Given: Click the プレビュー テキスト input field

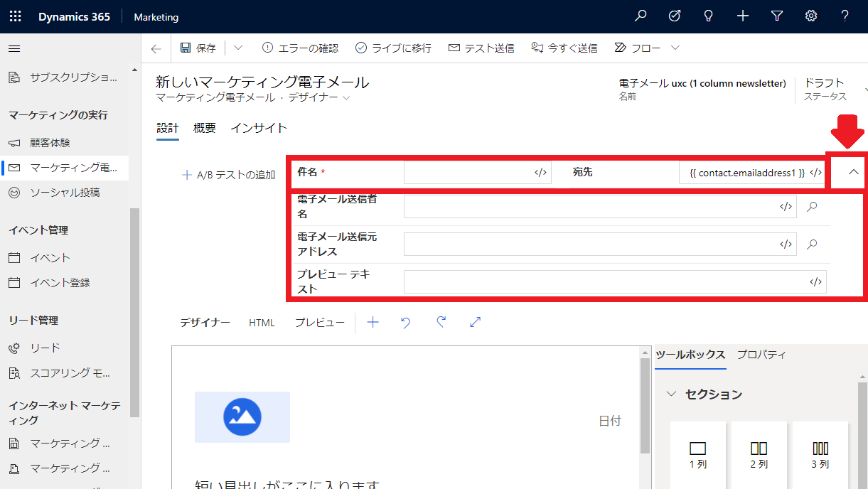Looking at the screenshot, I should pos(604,281).
